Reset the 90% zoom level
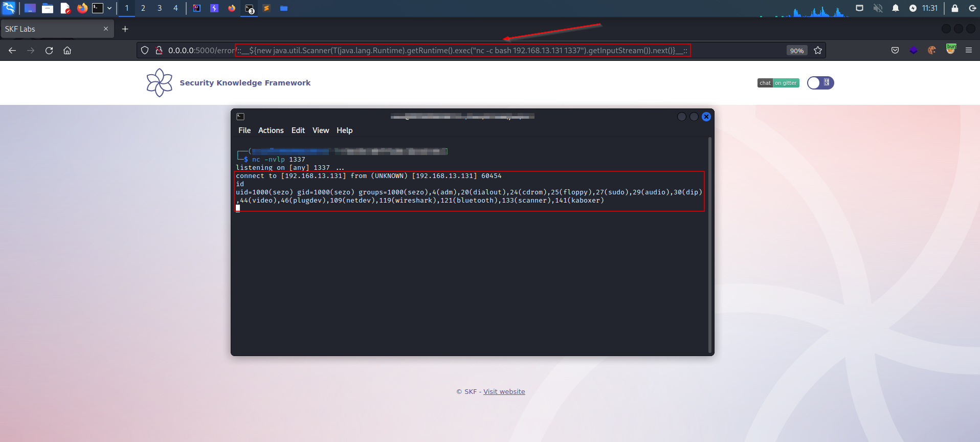 (797, 51)
